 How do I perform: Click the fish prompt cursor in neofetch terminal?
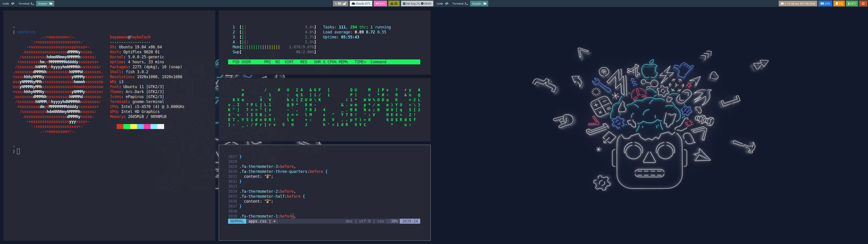[x=18, y=151]
